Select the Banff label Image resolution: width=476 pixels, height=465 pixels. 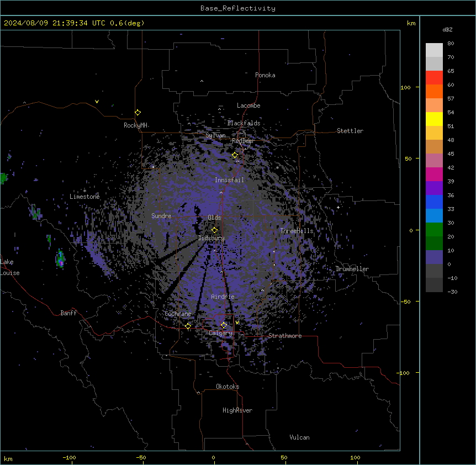(x=68, y=313)
